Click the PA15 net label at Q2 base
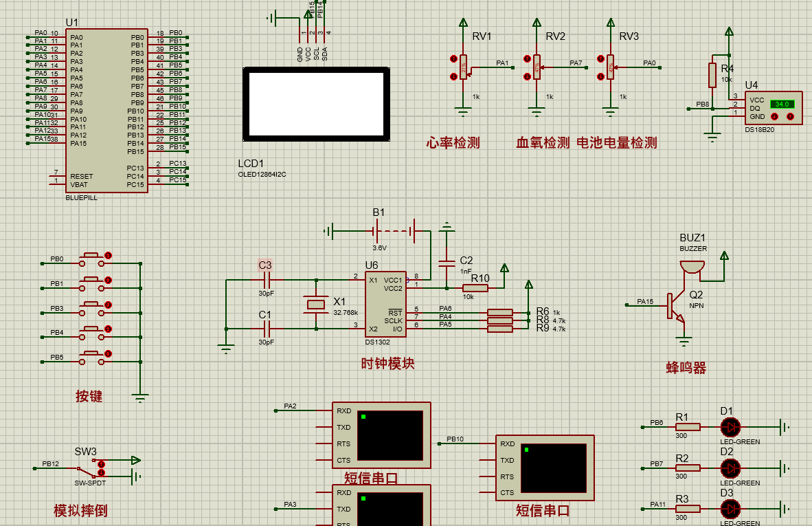 [x=645, y=301]
